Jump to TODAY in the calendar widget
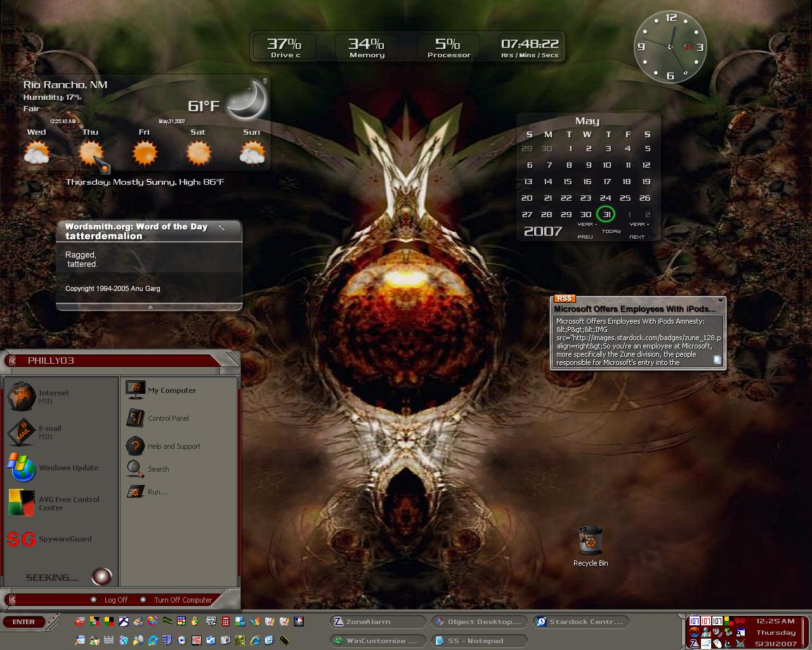812x650 pixels. (611, 231)
